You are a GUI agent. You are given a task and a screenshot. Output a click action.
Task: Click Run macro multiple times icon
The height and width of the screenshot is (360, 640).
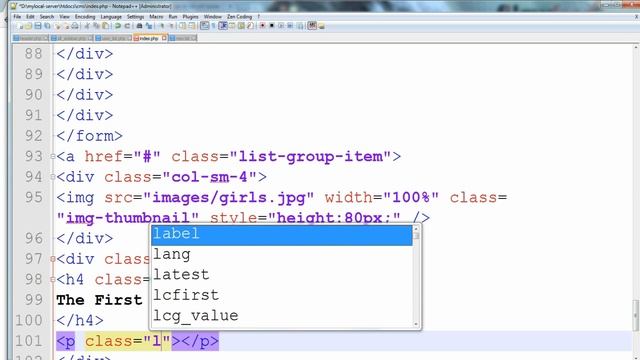pos(290,26)
